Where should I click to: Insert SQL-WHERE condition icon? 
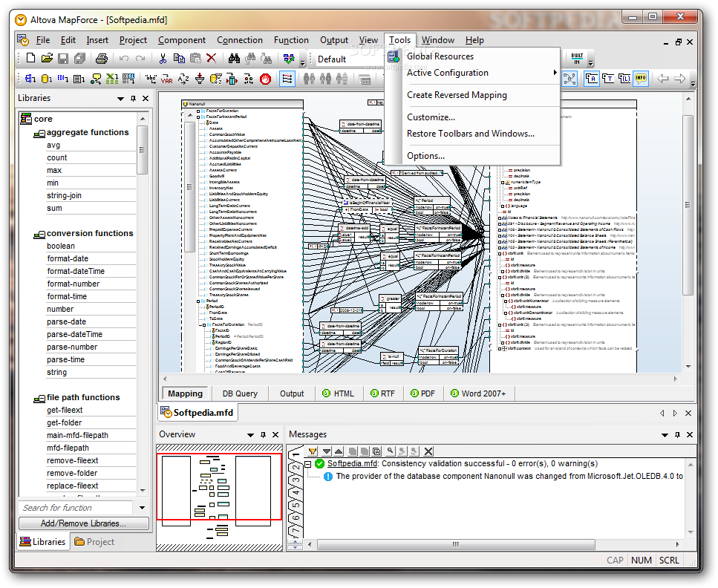coord(215,79)
